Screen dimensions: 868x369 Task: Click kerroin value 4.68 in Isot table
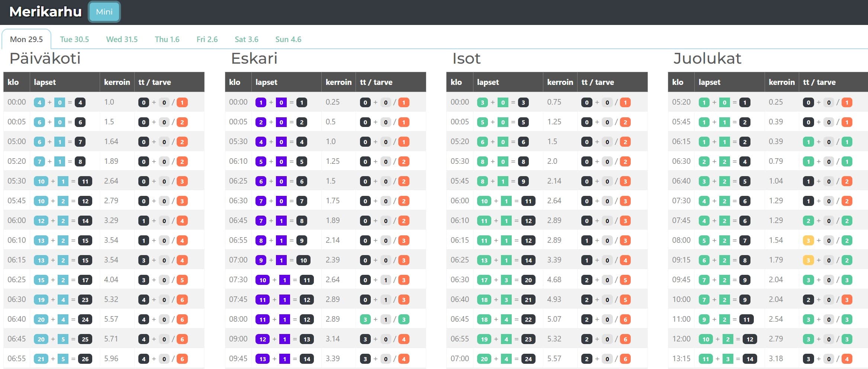point(554,280)
